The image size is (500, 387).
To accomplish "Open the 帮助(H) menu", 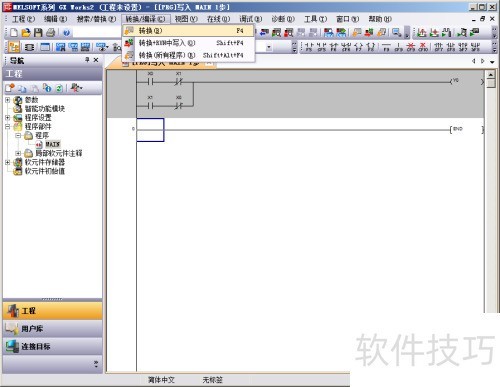I will [380, 19].
